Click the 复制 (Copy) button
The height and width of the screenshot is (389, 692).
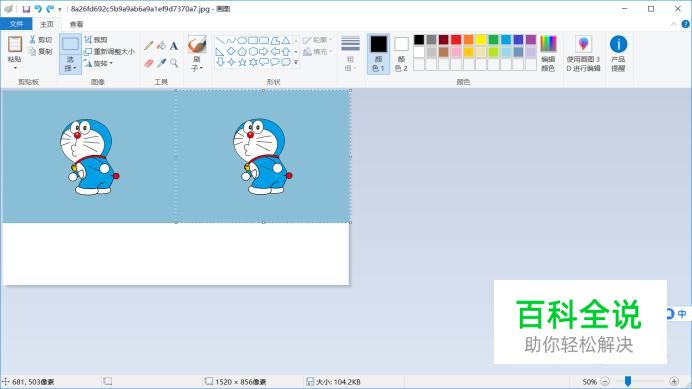point(41,51)
